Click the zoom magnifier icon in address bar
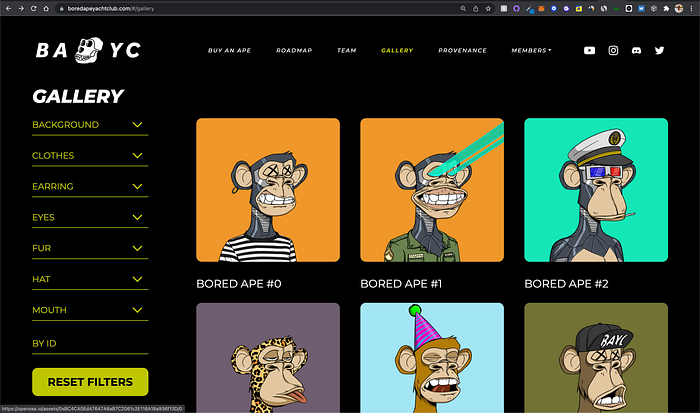This screenshot has width=700, height=413. pyautogui.click(x=463, y=8)
